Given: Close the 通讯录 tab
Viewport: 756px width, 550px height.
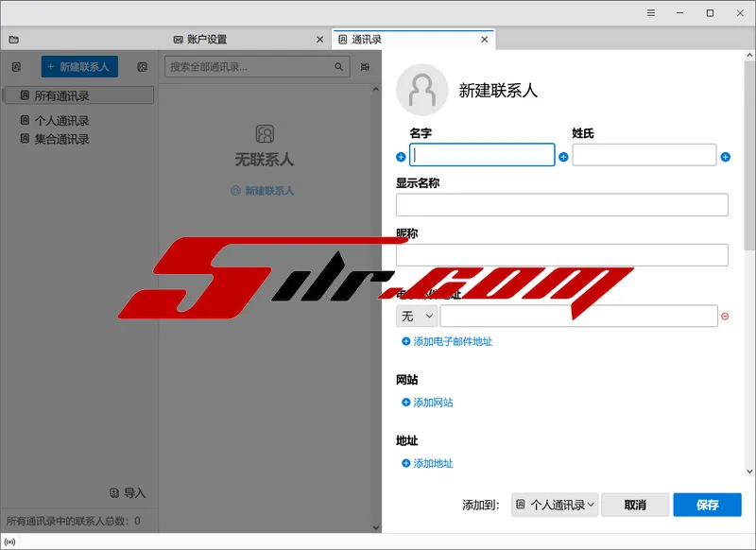Looking at the screenshot, I should click(x=485, y=40).
